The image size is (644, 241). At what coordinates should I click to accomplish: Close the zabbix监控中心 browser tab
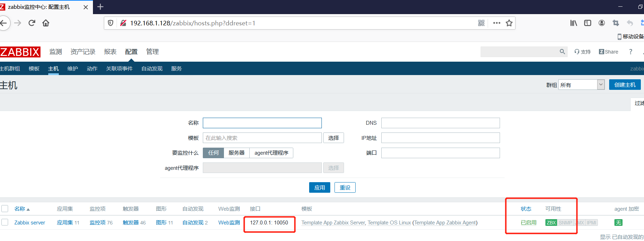(x=86, y=7)
